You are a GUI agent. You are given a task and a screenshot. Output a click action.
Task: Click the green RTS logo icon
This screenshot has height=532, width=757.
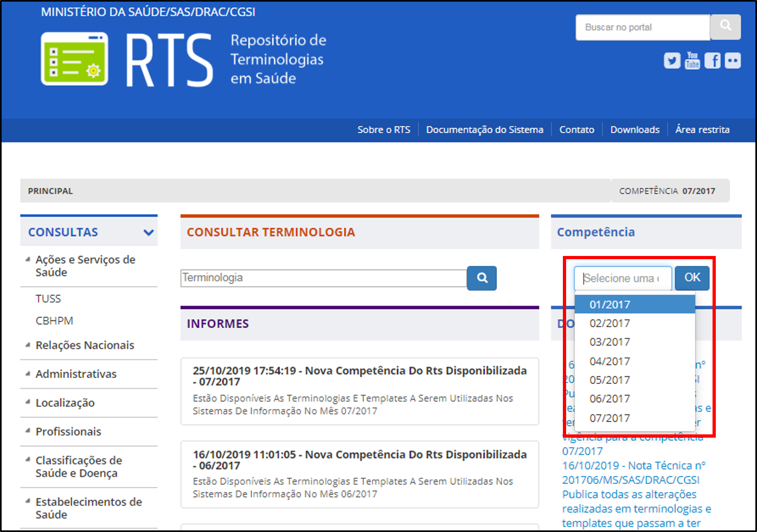pyautogui.click(x=74, y=59)
